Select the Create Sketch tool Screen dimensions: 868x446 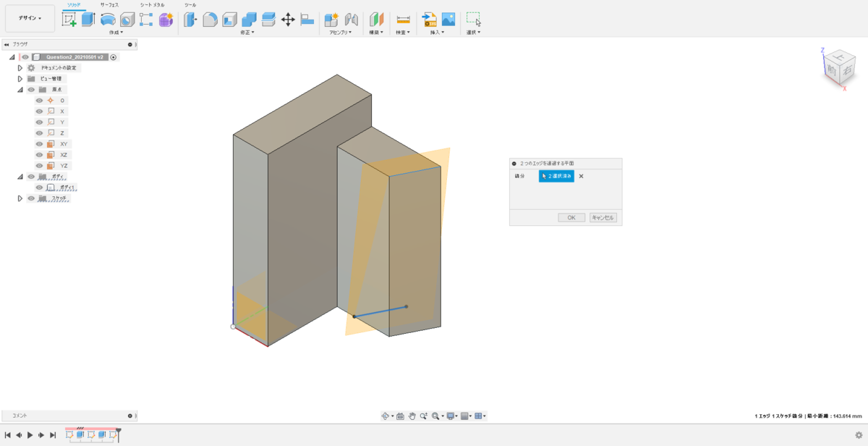pos(69,20)
